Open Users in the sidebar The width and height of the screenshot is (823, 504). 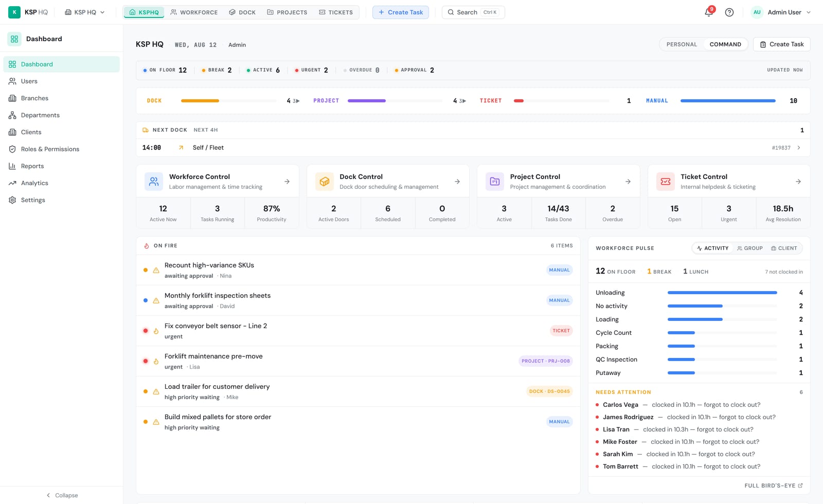pos(61,81)
